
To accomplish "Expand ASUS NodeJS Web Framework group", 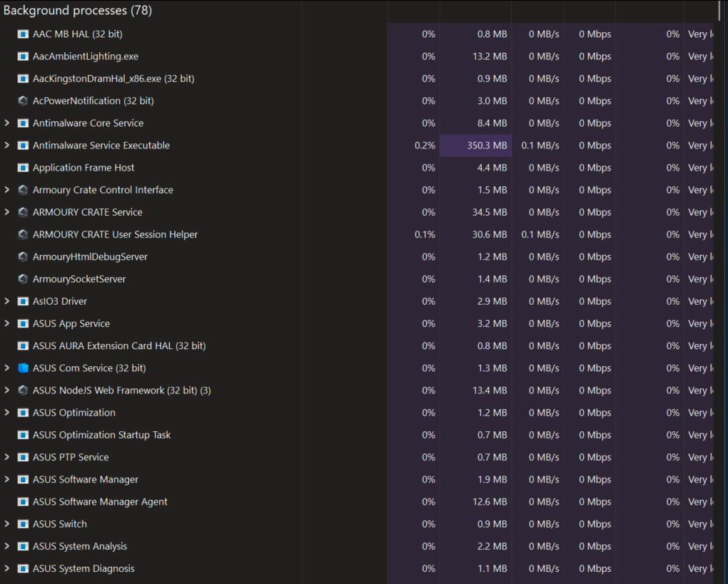I will pyautogui.click(x=6, y=391).
